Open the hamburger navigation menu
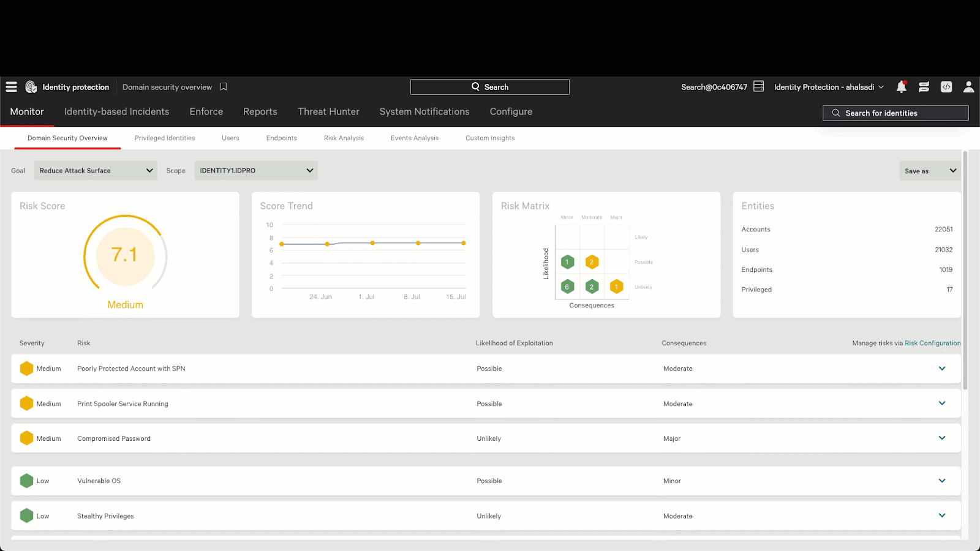Screen dimensions: 980x551 (11, 87)
